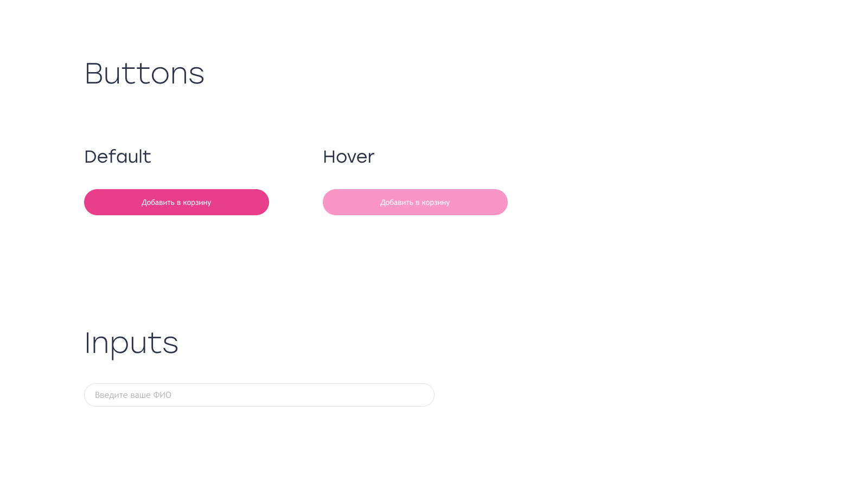Click the 'Buttons' section heading
Viewport: 868px width, 502px height.
coord(144,74)
